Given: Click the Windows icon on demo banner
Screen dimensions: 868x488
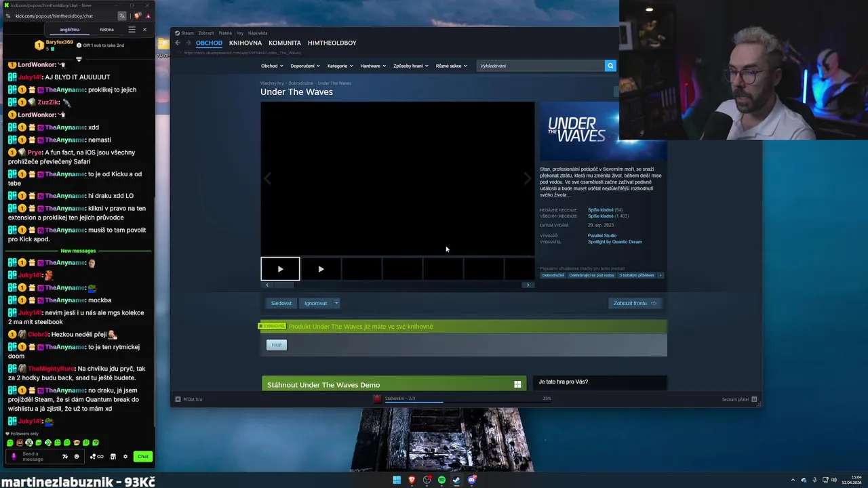Looking at the screenshot, I should tap(517, 384).
